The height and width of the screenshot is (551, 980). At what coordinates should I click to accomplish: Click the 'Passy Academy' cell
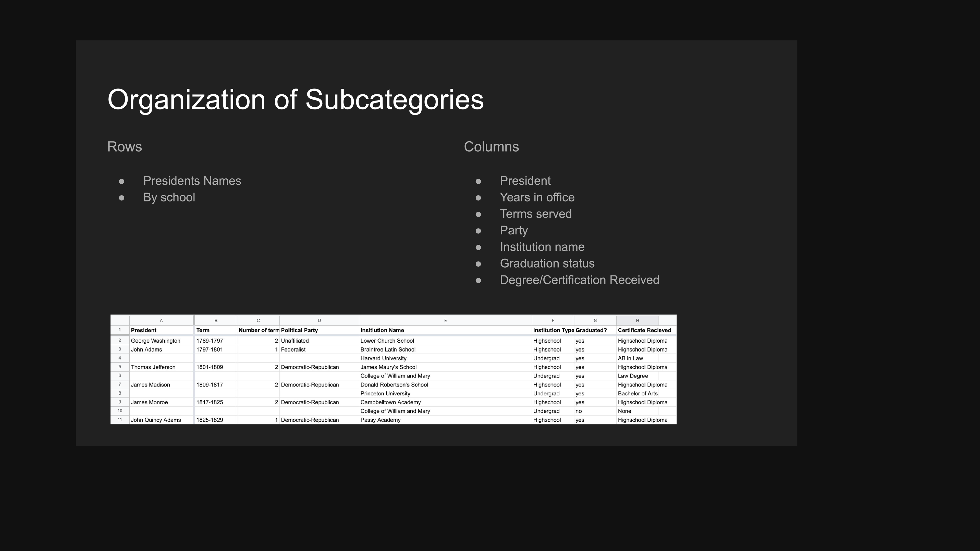click(446, 420)
